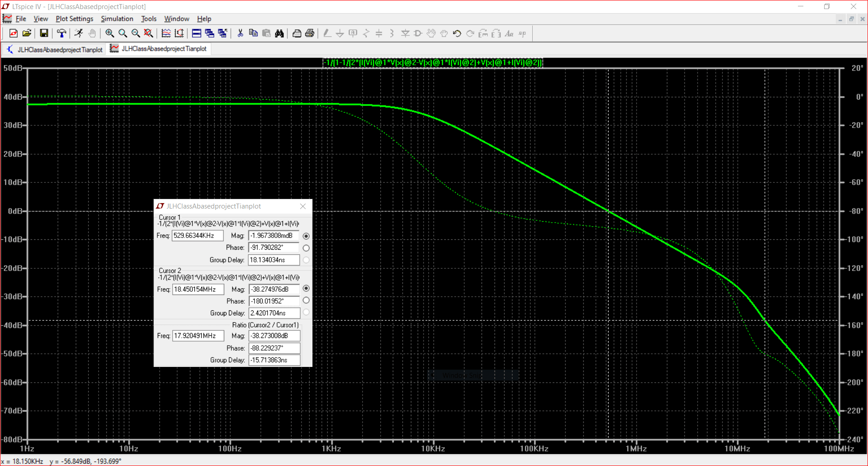
Task: Cascade windows using the toolbar icon
Action: (x=209, y=33)
